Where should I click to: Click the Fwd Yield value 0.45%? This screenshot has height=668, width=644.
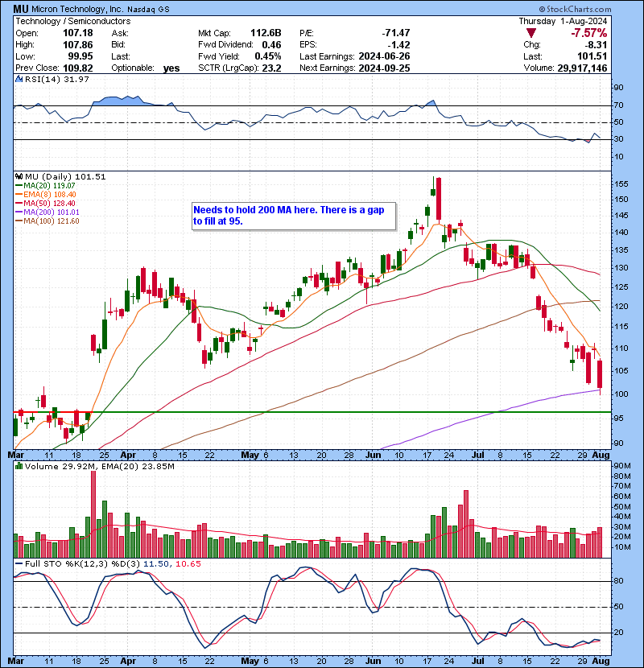click(x=268, y=56)
